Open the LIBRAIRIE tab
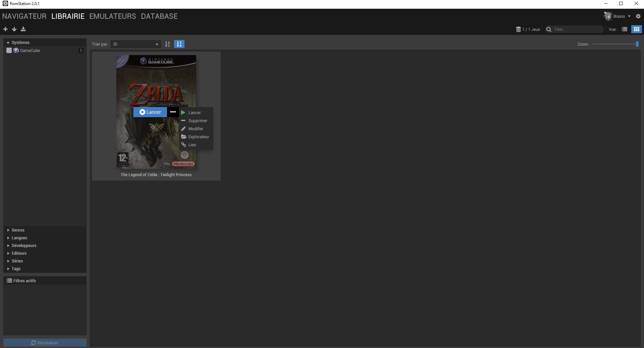The width and height of the screenshot is (644, 348). [68, 16]
